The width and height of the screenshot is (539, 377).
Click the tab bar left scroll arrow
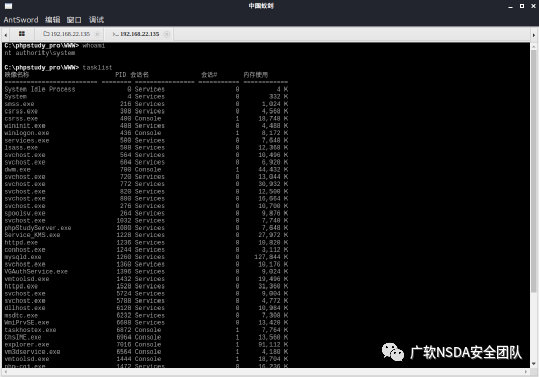pyautogui.click(x=6, y=35)
